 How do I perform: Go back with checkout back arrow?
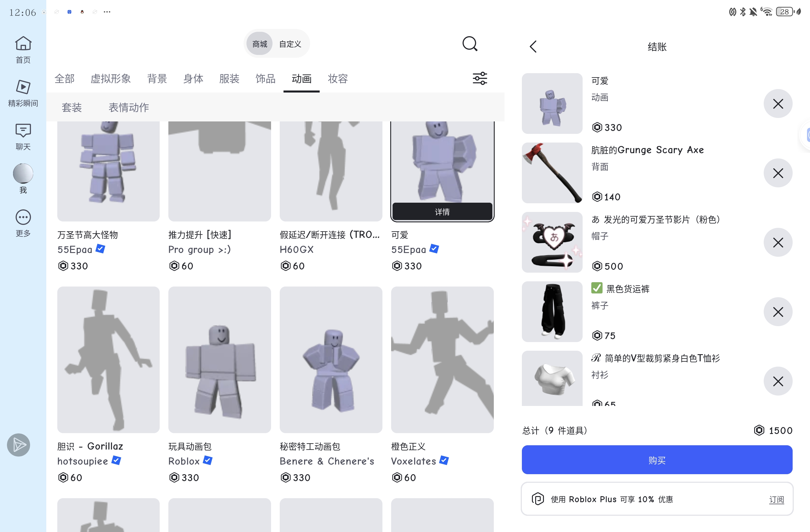533,47
